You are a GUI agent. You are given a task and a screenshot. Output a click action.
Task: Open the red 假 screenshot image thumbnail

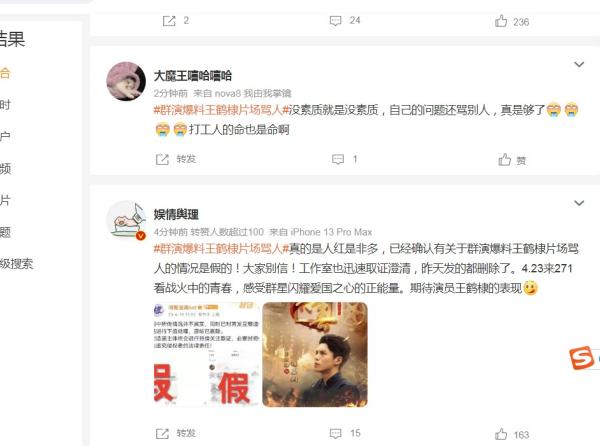pyautogui.click(x=207, y=354)
